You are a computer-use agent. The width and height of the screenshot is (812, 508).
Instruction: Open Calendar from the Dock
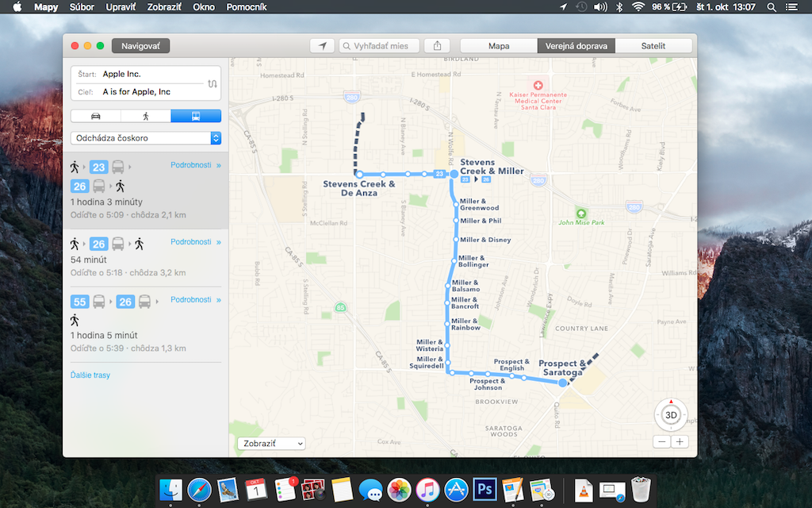tap(256, 489)
